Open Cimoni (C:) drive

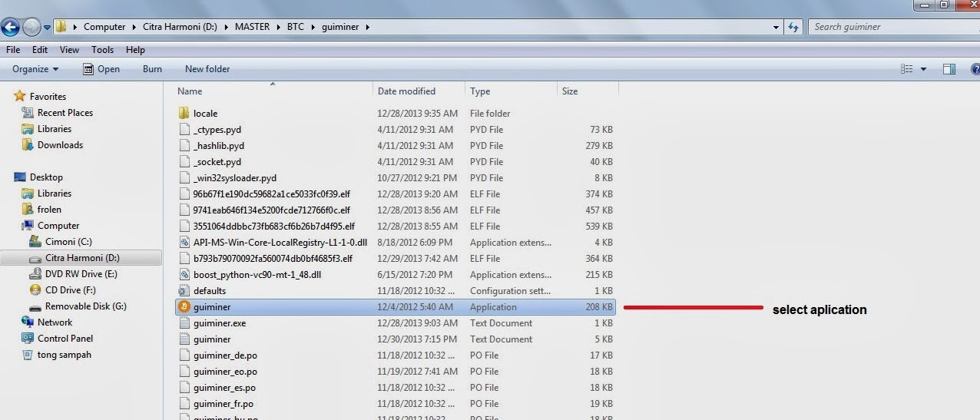pyautogui.click(x=68, y=242)
